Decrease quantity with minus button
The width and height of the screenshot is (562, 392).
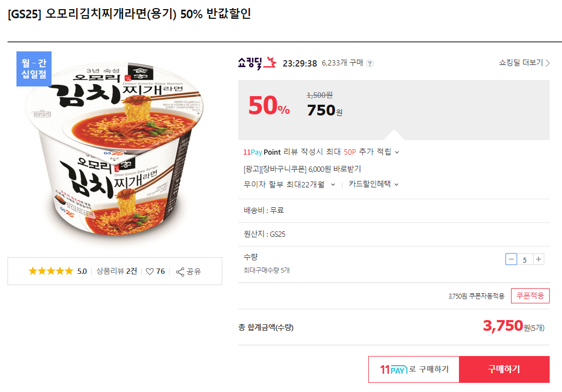point(511,259)
